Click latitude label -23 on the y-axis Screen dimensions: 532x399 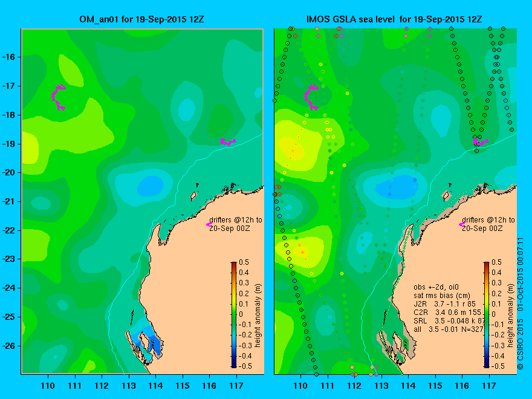pos(8,259)
